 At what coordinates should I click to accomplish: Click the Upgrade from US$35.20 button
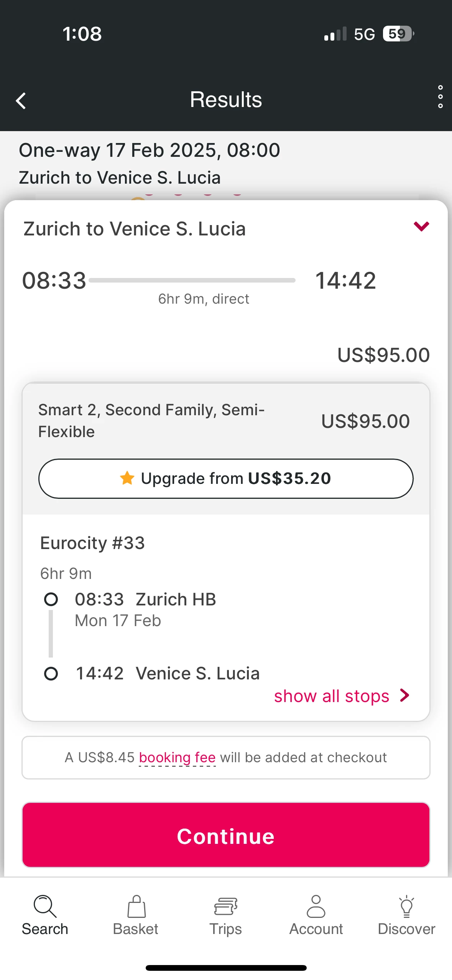pyautogui.click(x=226, y=478)
